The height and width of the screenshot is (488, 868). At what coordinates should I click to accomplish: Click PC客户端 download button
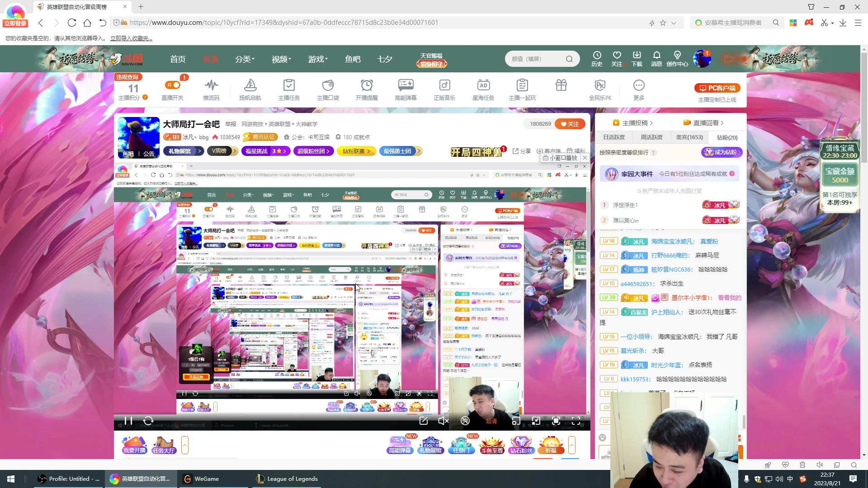coord(717,88)
